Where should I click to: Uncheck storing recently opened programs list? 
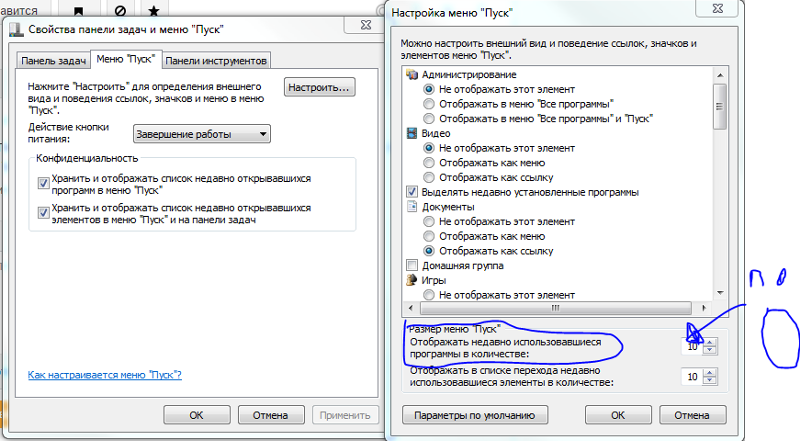point(43,182)
